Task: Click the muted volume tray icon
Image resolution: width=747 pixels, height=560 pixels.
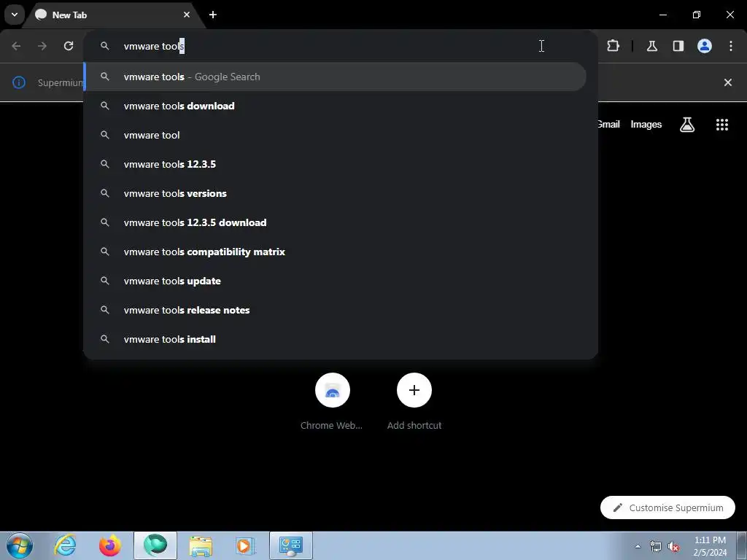Action: tap(673, 546)
